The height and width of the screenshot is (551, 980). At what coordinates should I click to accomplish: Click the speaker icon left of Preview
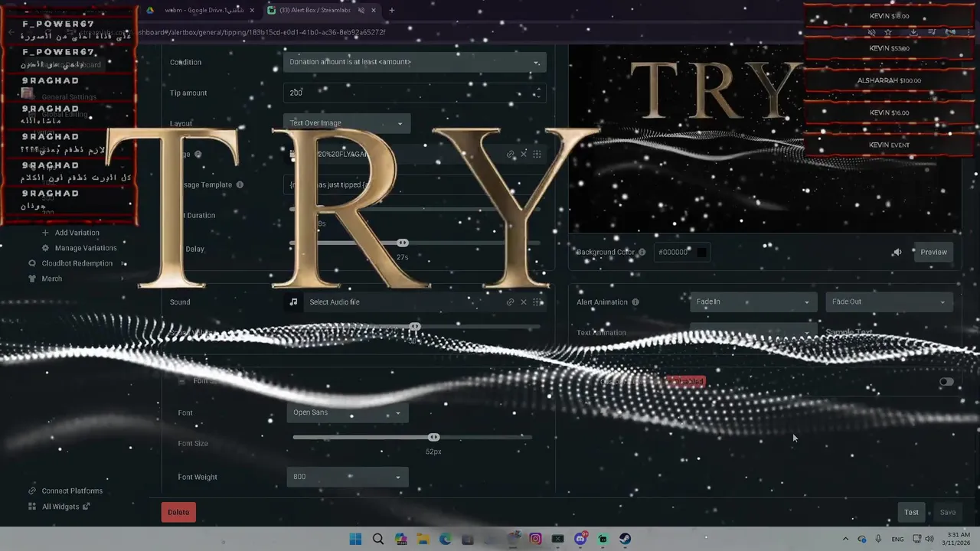click(897, 252)
